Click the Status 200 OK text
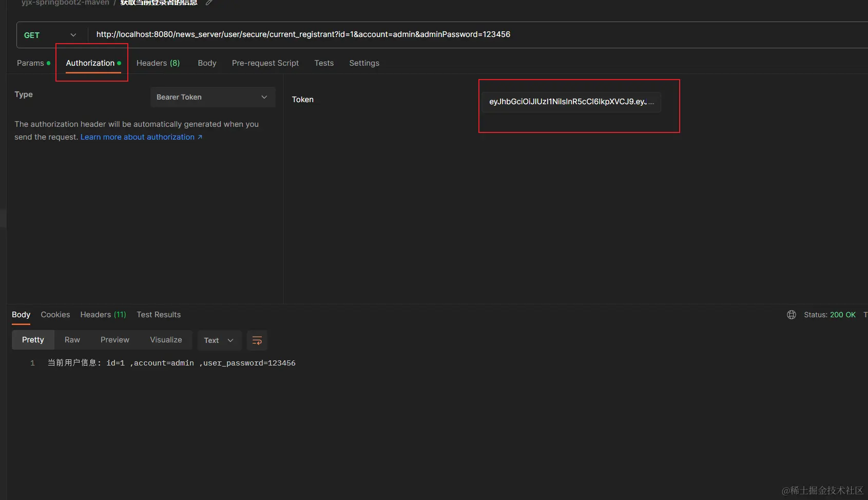The height and width of the screenshot is (500, 868). 830,315
